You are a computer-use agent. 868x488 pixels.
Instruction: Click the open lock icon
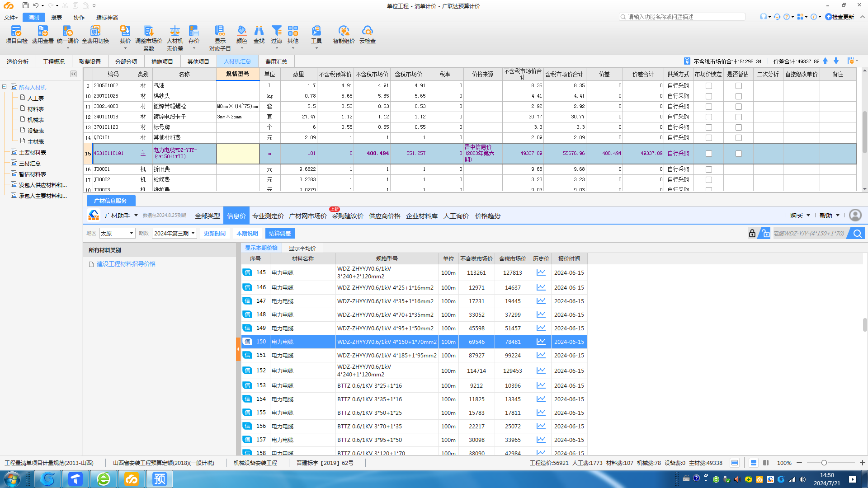click(x=764, y=233)
